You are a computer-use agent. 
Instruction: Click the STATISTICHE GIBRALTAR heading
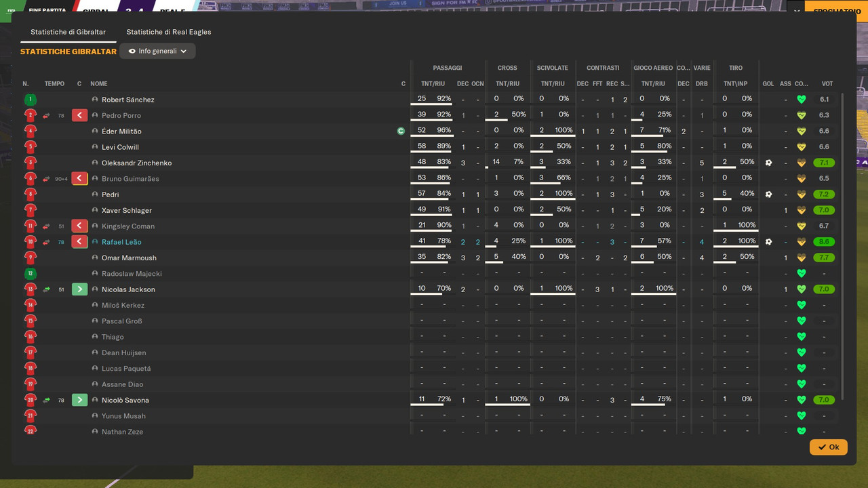pyautogui.click(x=68, y=52)
